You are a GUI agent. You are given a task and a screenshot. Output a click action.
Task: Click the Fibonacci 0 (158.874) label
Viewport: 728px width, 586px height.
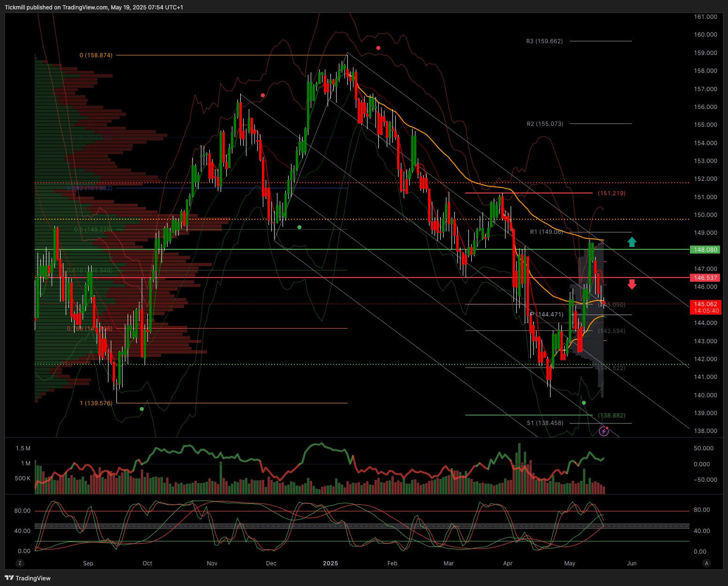[x=96, y=55]
